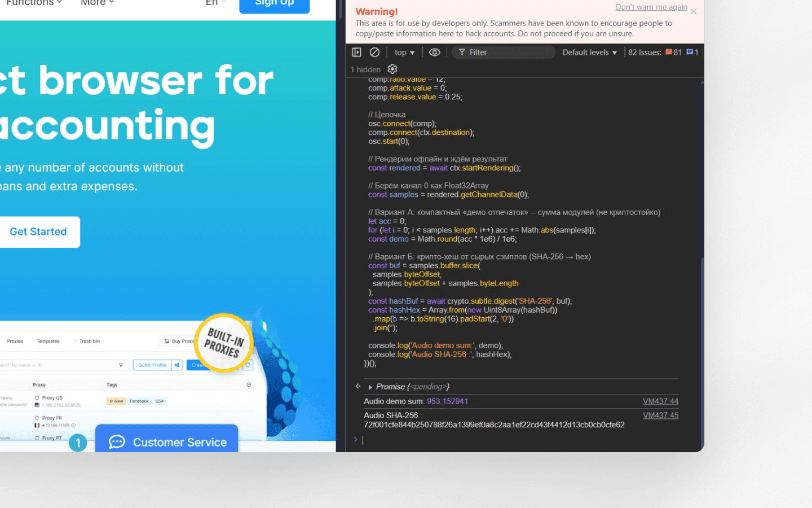
Task: Click the refresh icon beside Proxy FR
Action: 37,418
